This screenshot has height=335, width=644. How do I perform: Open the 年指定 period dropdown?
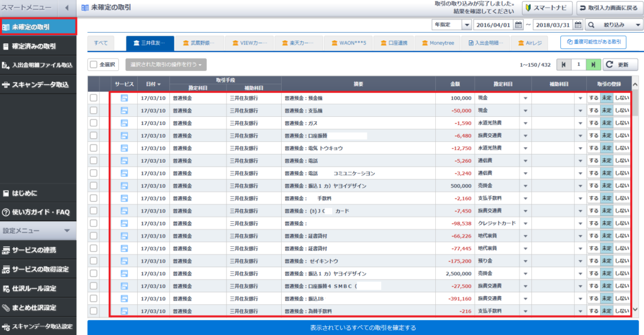(451, 25)
